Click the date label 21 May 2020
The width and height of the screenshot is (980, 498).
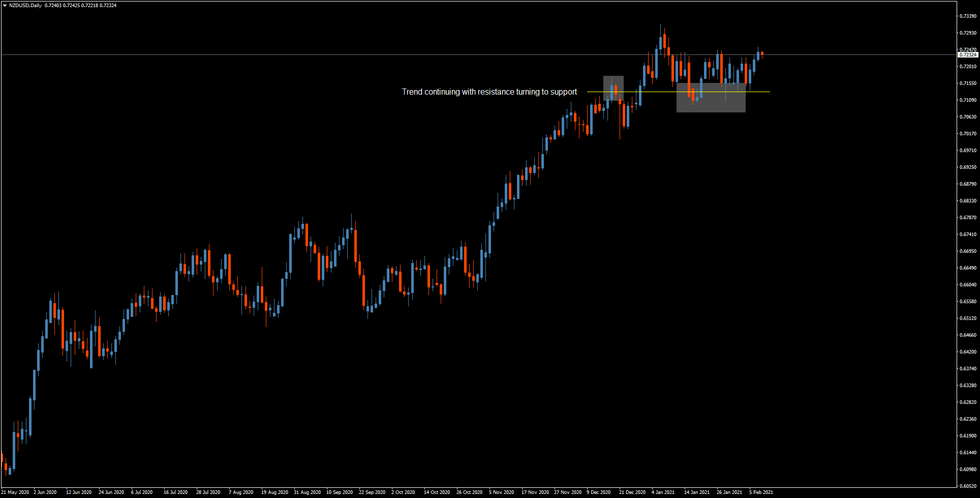coord(15,492)
